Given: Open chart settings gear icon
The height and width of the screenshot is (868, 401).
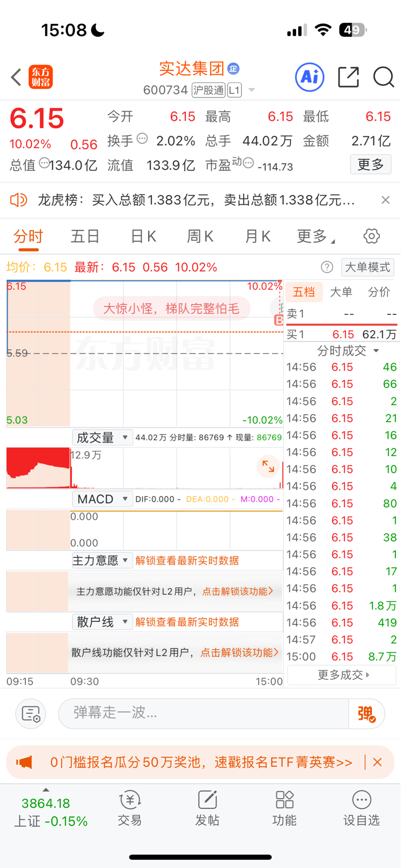Looking at the screenshot, I should coord(372,236).
